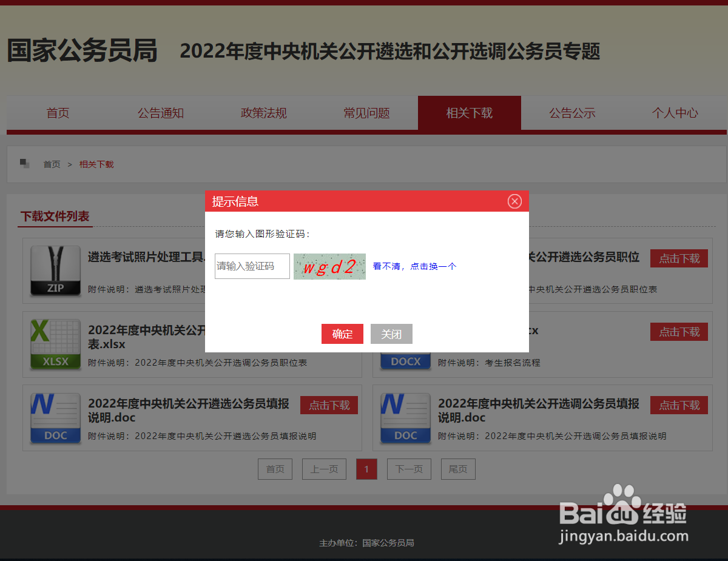This screenshot has height=561, width=728.
Task: Click 附件说明 2022年度中央机关公开选调公务员职位表
Action: tap(197, 363)
